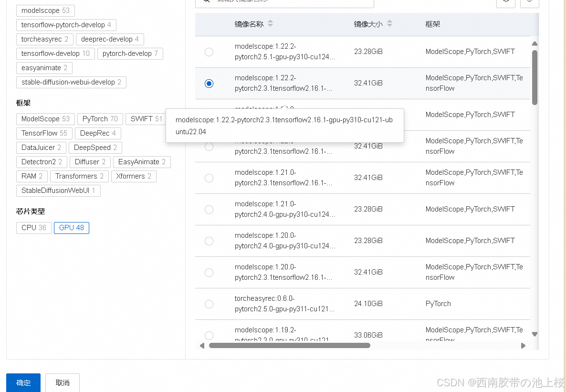Viewport: 566px width, 392px height.
Task: Select the EasyAnimate 2 framework filter
Action: tap(142, 162)
